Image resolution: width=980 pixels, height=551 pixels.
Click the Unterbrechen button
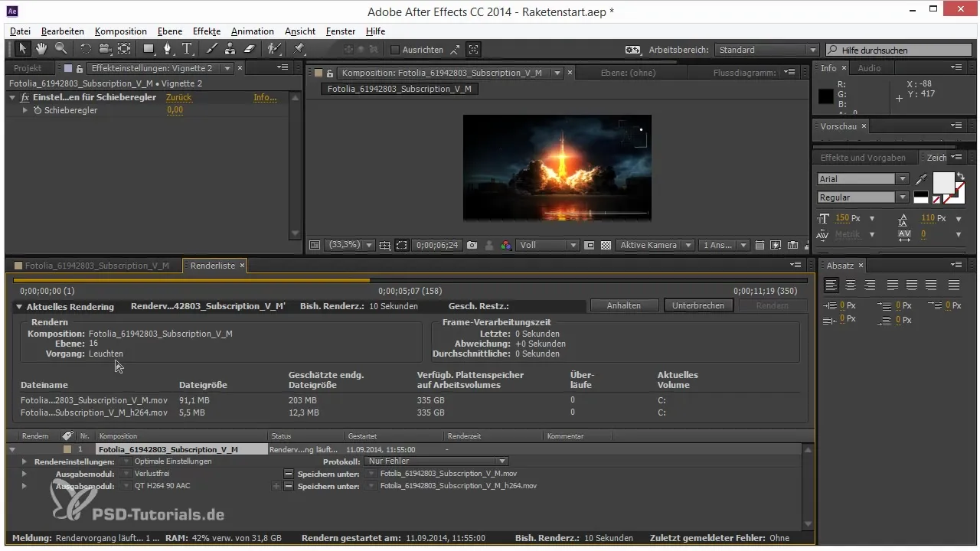pos(698,305)
